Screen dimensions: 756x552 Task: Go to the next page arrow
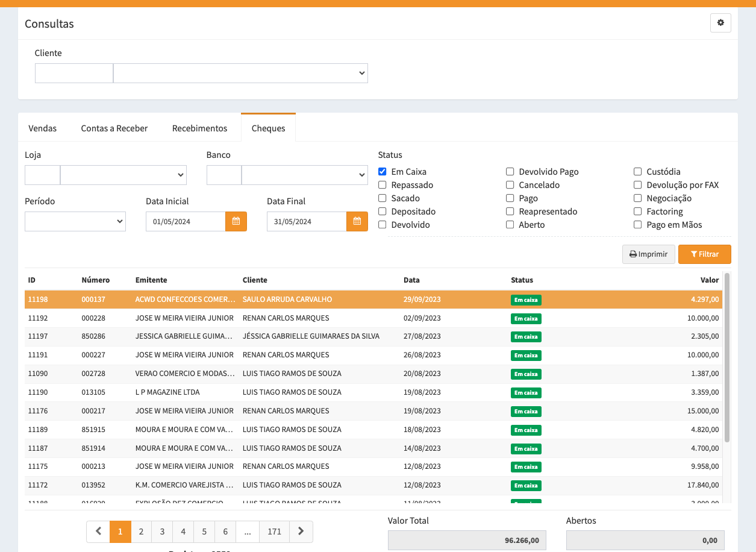(x=301, y=532)
